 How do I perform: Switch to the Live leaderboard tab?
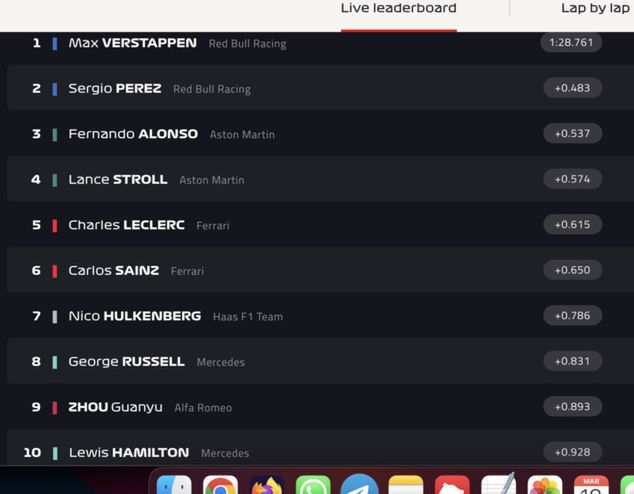click(x=399, y=8)
